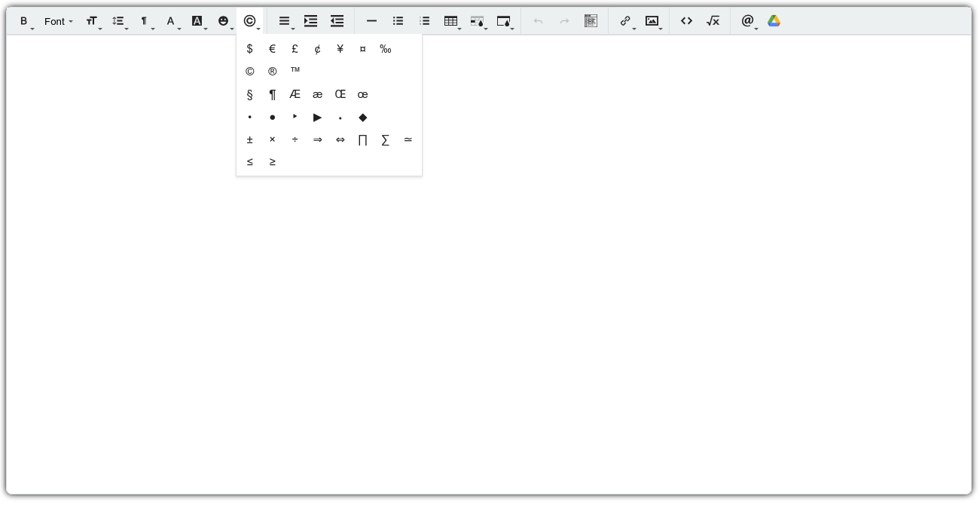Open the text color picker
The height and width of the screenshot is (505, 980).
coord(171,21)
